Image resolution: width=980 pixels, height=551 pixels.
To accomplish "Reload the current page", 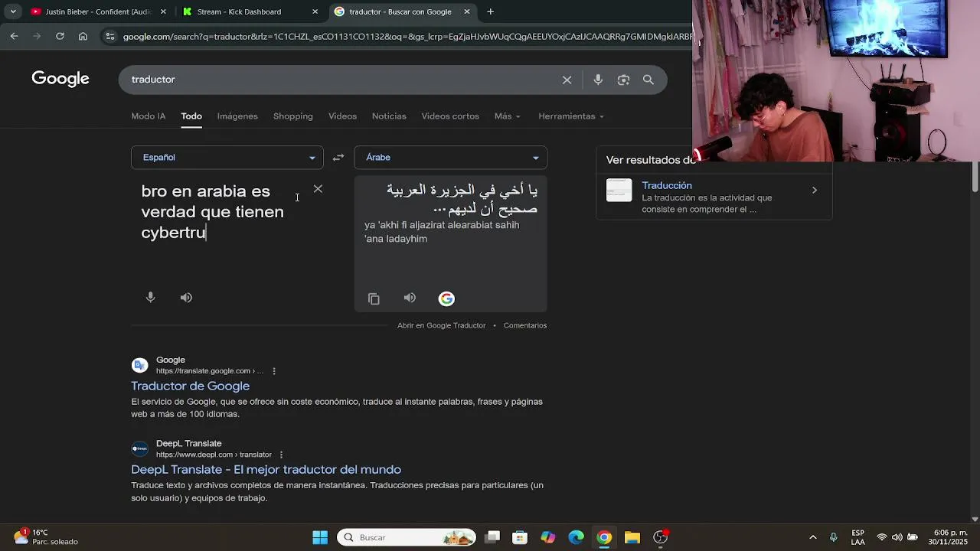I will click(x=60, y=36).
